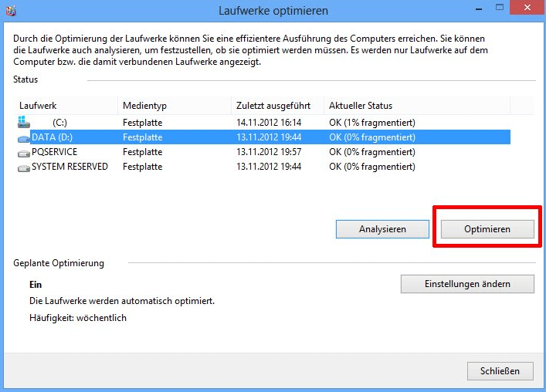Select the SYSTEM RESERVED drive name
Image resolution: width=546 pixels, height=392 pixels.
[70, 167]
